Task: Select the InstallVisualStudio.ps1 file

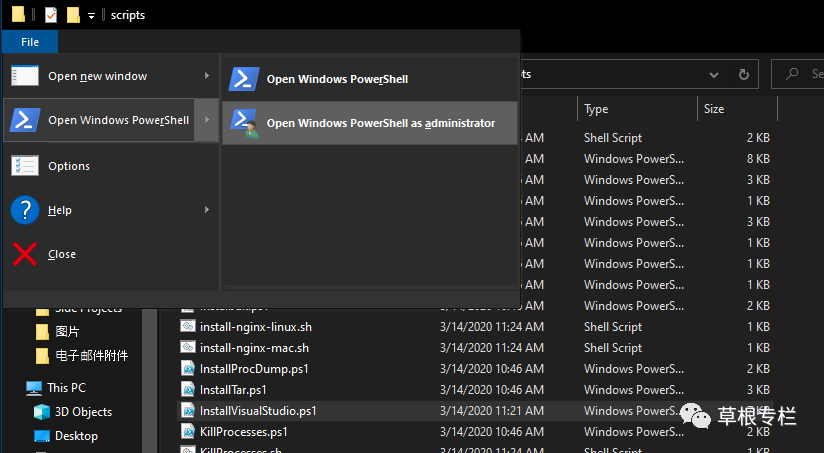Action: click(258, 411)
